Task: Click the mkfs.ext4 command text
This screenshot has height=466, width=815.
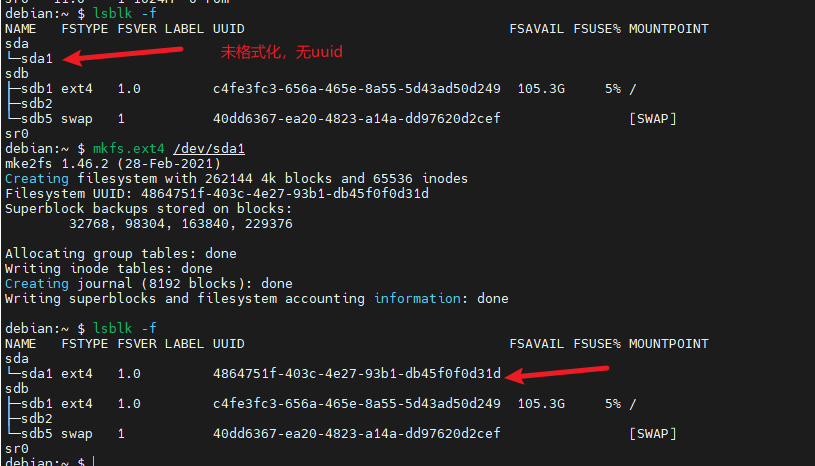Action: coord(129,149)
